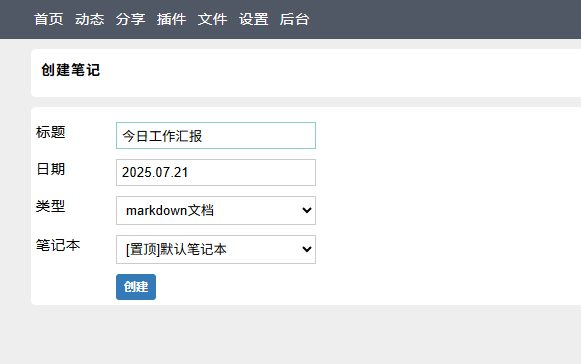Screen dimensions: 581x364
Task: Click the blue 创建 button
Action: pos(136,287)
